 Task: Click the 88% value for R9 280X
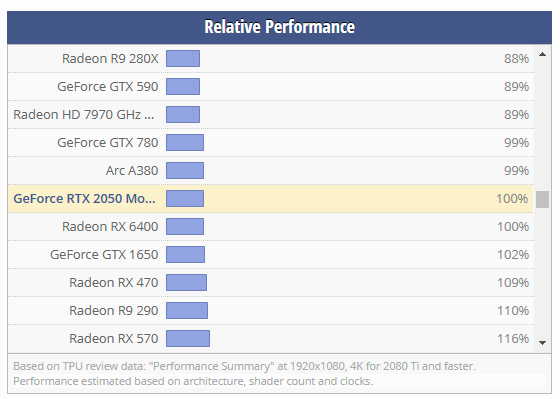[x=516, y=59]
